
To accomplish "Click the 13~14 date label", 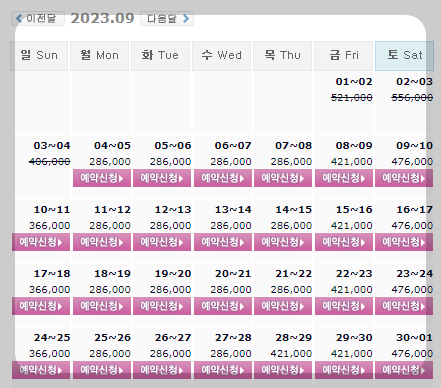I will tap(233, 210).
